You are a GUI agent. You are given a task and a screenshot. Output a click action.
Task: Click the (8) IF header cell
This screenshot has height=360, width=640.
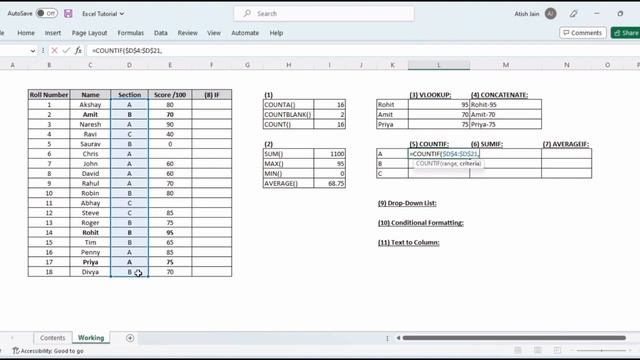click(x=212, y=95)
